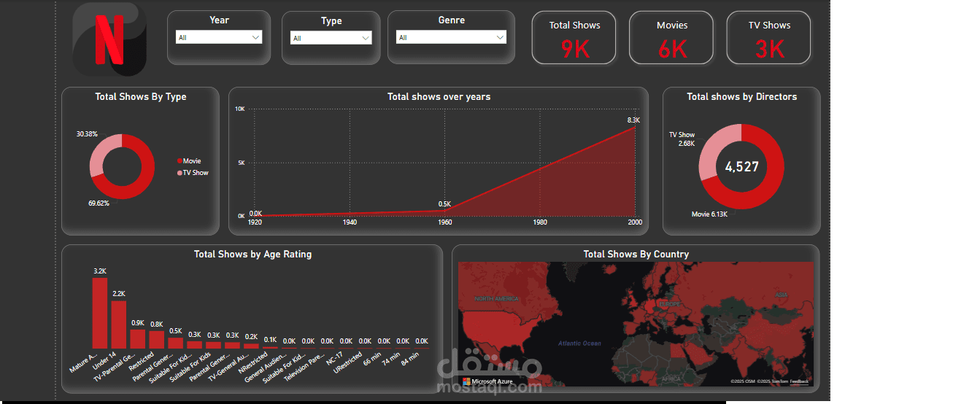Click the Total shows by Directors title
The width and height of the screenshot is (980, 404).
[x=741, y=96]
